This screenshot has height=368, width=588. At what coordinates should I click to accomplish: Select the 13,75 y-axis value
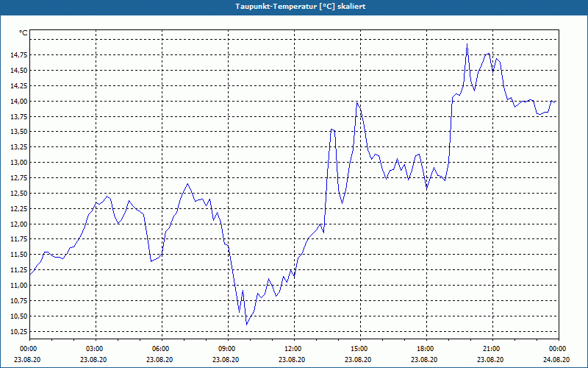(19, 117)
